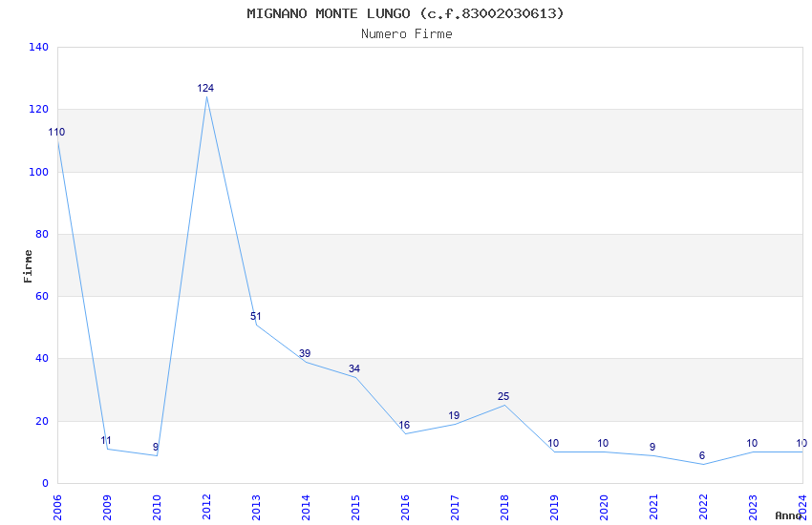Select the data label 51 for 2013
Viewport: 812px width, 525px height.
coord(256,316)
